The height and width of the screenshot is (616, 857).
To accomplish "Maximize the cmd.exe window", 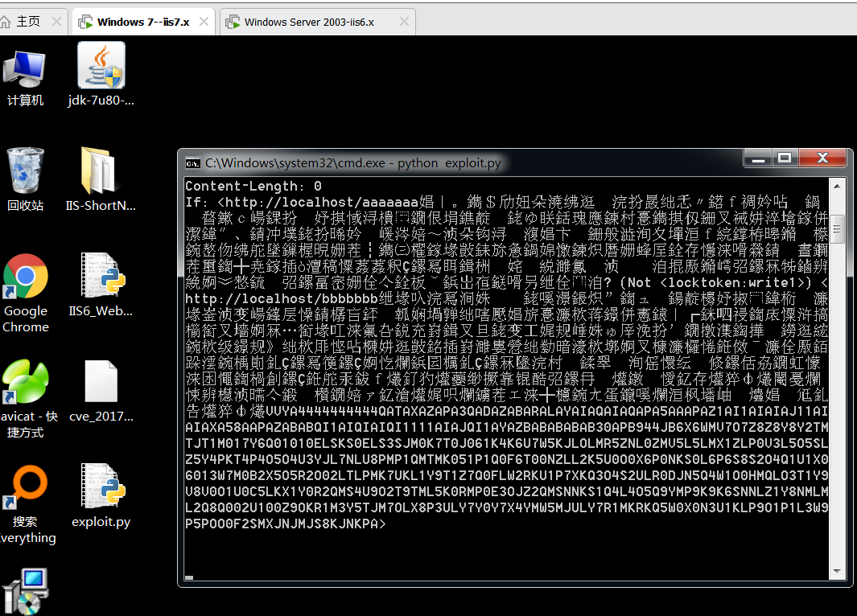I will [x=785, y=158].
